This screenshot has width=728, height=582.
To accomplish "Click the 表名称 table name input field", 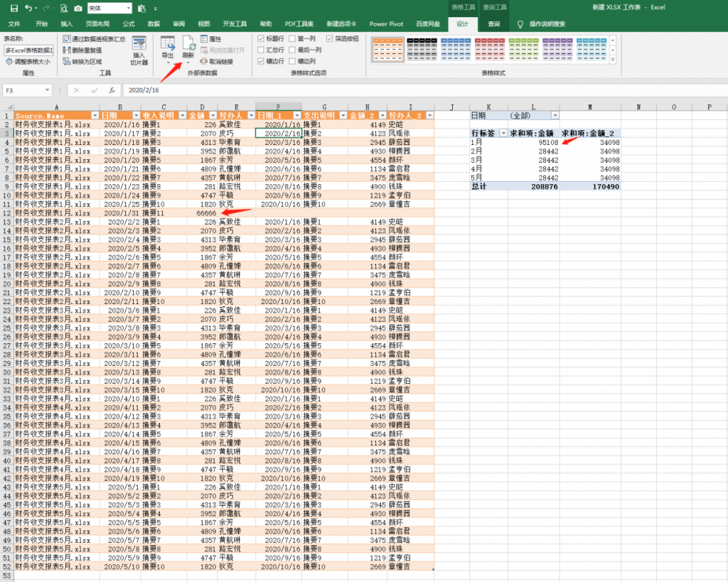I will [28, 50].
